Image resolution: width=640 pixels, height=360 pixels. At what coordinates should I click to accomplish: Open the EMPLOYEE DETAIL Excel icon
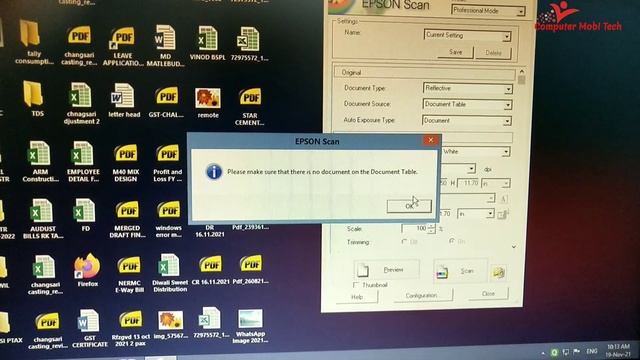tap(83, 161)
